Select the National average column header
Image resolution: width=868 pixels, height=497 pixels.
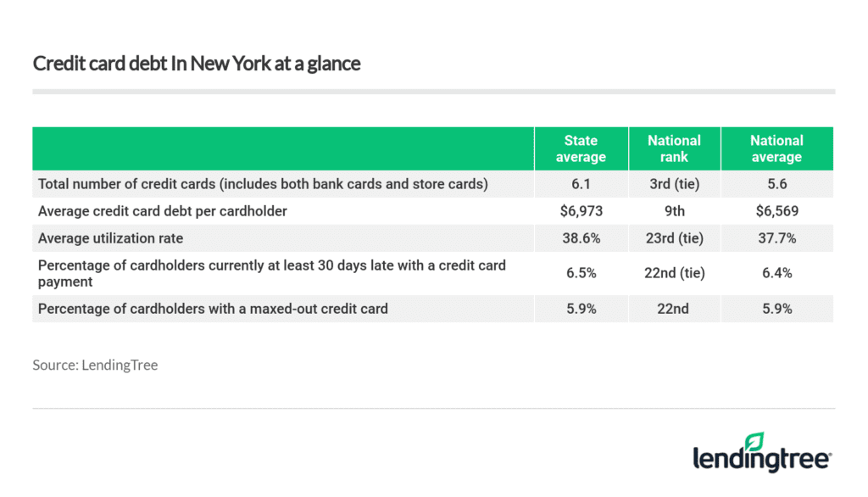click(x=776, y=148)
